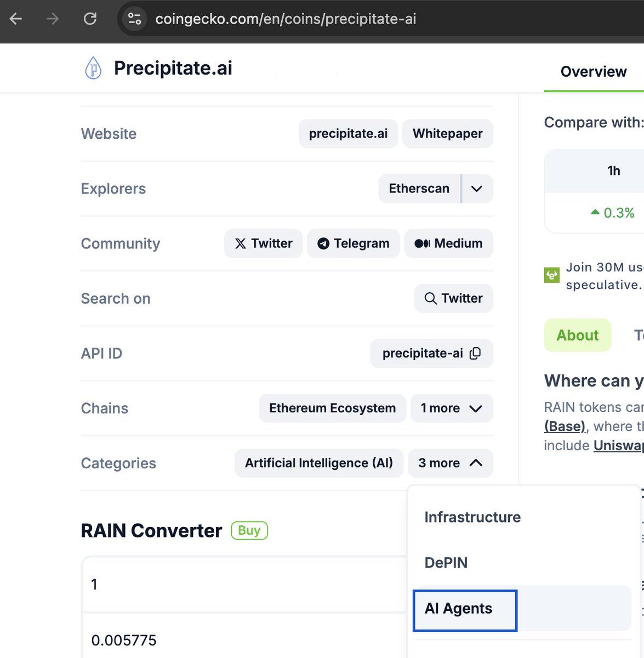
Task: Focus the coingecko.com address bar
Action: pyautogui.click(x=286, y=19)
